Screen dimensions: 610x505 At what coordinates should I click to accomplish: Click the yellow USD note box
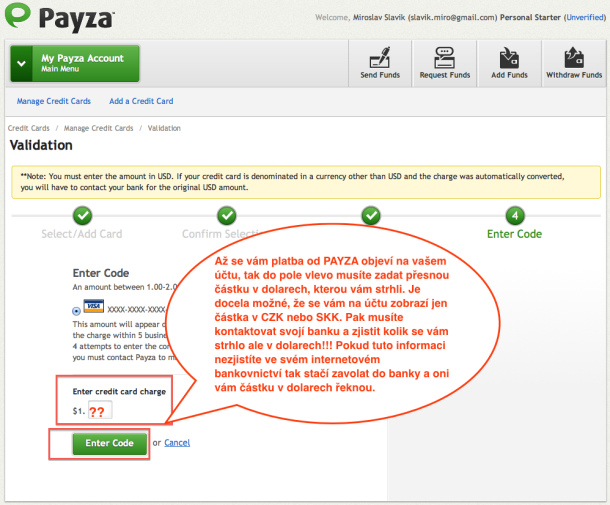pos(306,182)
